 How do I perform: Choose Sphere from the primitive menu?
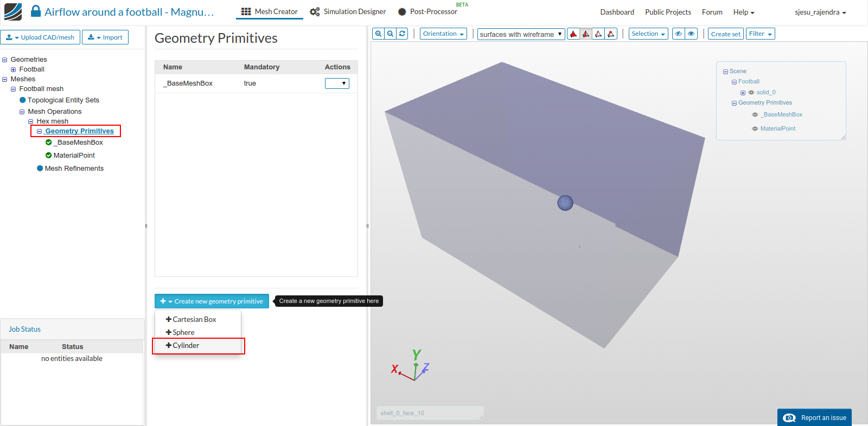coord(198,332)
